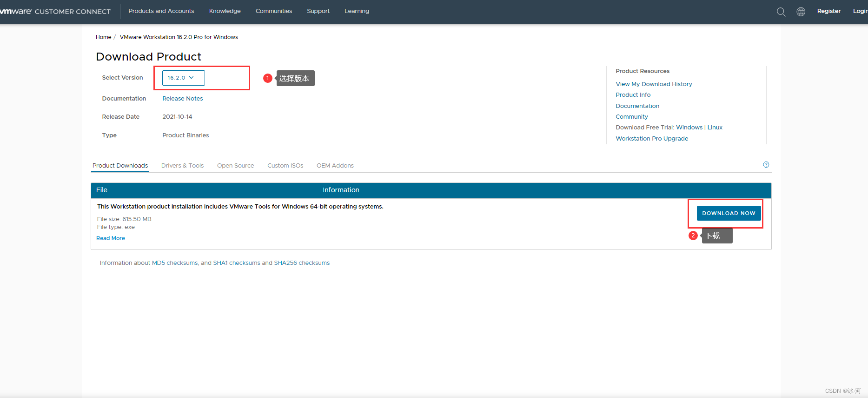Screen dimensions: 868x398
Task: Switch to the OEM Addons tab
Action: pyautogui.click(x=335, y=166)
